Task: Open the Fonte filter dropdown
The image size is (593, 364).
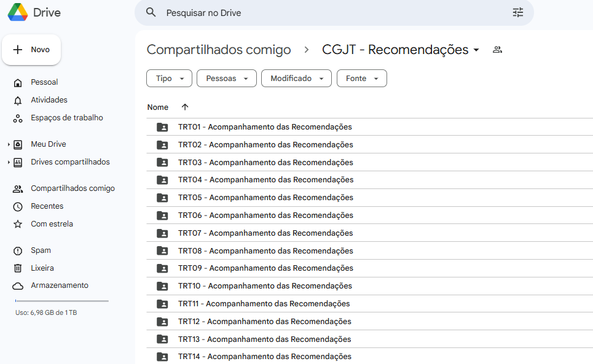Action: point(361,79)
